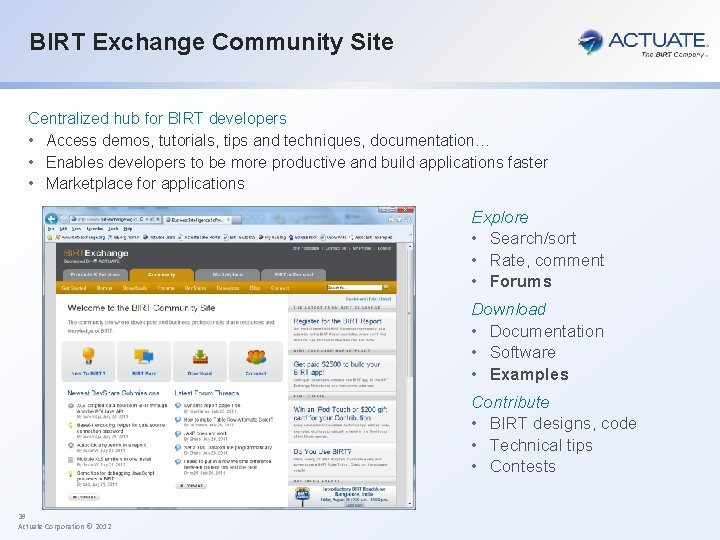Image resolution: width=720 pixels, height=540 pixels.
Task: Click the Actuate logo on the slide
Action: coord(643,43)
